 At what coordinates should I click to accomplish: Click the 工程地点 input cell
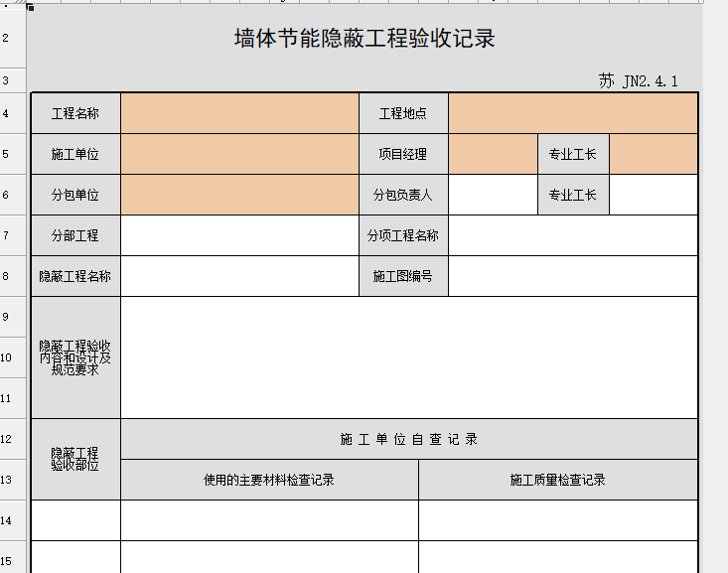pyautogui.click(x=573, y=113)
